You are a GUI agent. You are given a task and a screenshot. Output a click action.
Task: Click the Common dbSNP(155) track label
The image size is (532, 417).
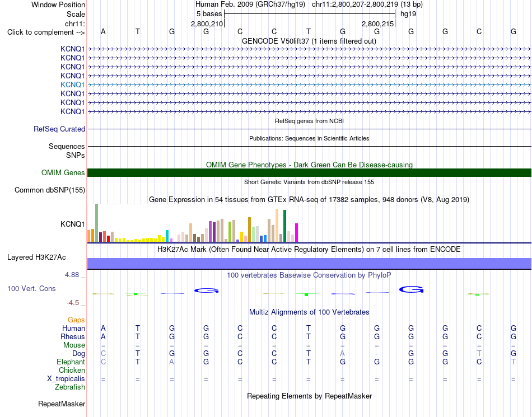pos(49,190)
